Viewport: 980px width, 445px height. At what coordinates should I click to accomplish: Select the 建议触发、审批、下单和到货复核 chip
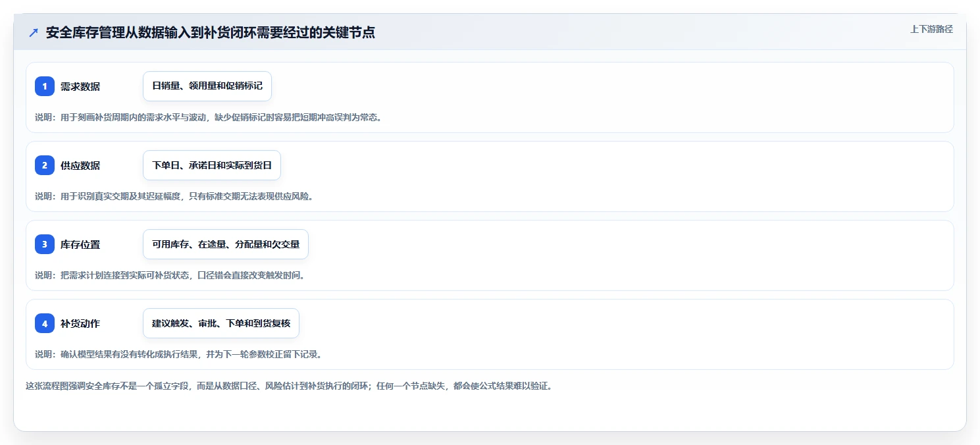(221, 323)
